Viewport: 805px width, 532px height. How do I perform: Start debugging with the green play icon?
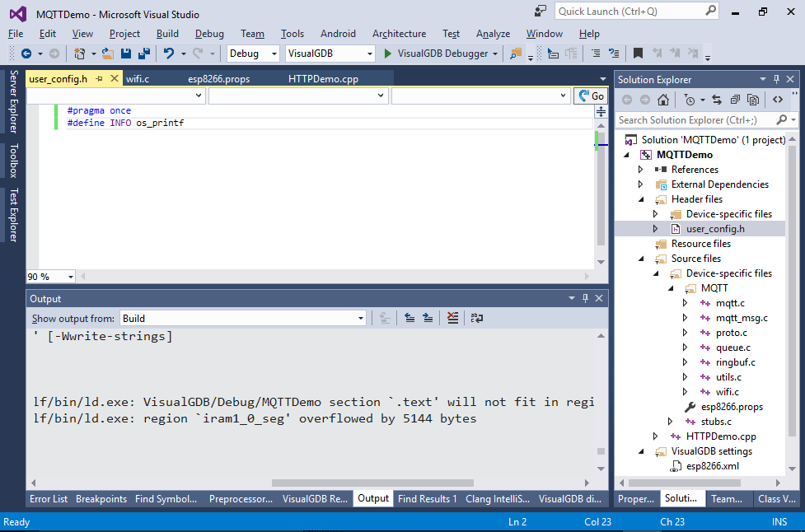click(x=387, y=54)
